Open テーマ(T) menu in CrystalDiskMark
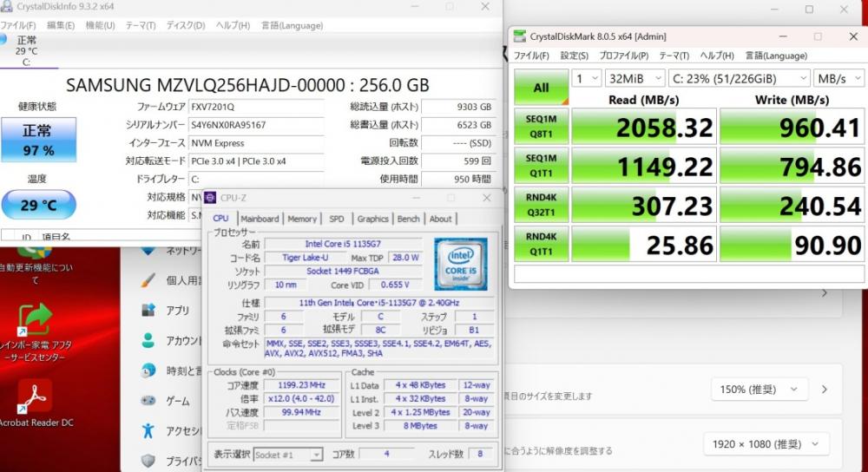Screen dimensions: 868x472 [x=674, y=56]
